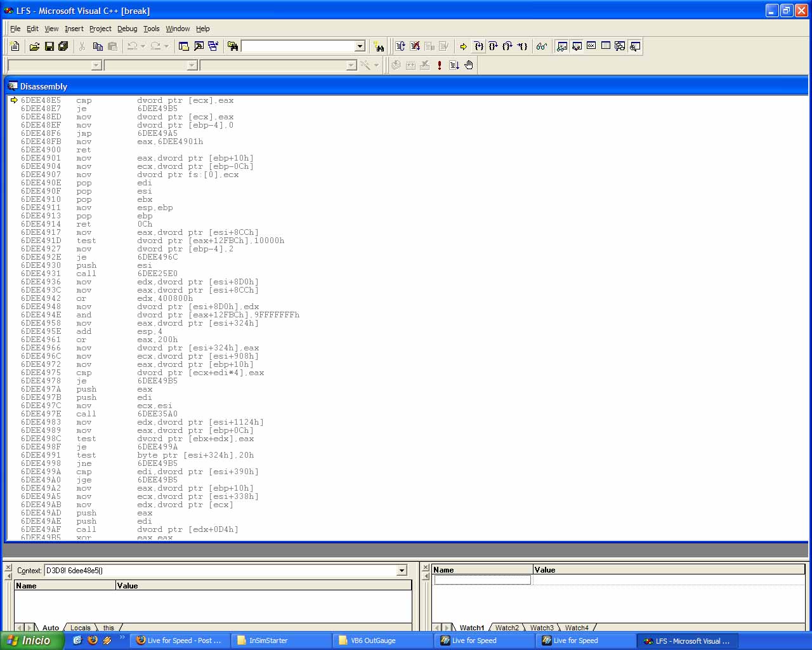Image resolution: width=812 pixels, height=650 pixels.
Task: Click the Step Into icon
Action: click(478, 46)
